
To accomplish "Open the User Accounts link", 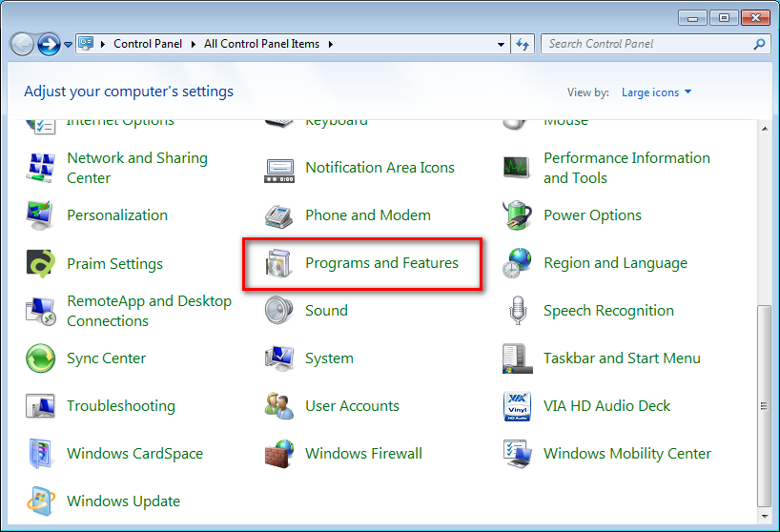I will pyautogui.click(x=352, y=406).
